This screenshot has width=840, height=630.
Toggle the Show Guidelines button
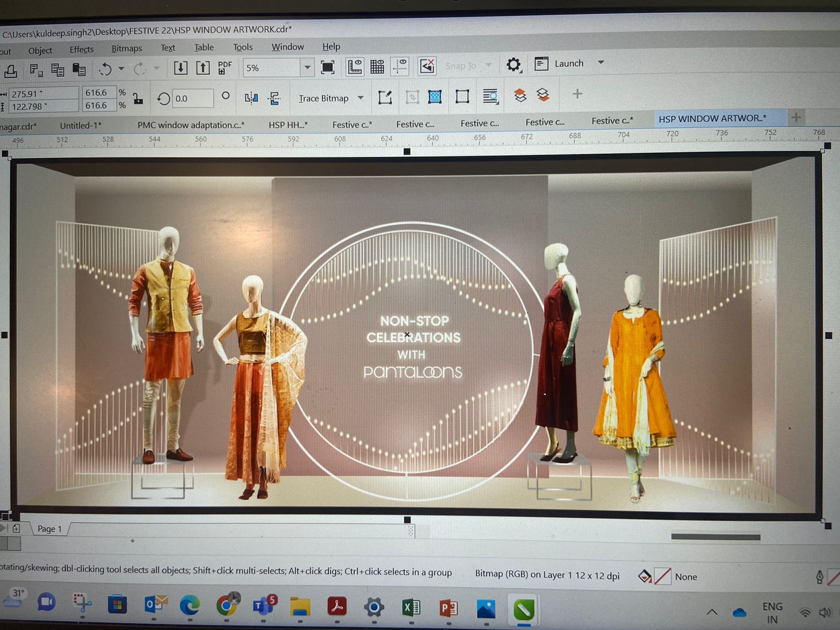tap(400, 66)
